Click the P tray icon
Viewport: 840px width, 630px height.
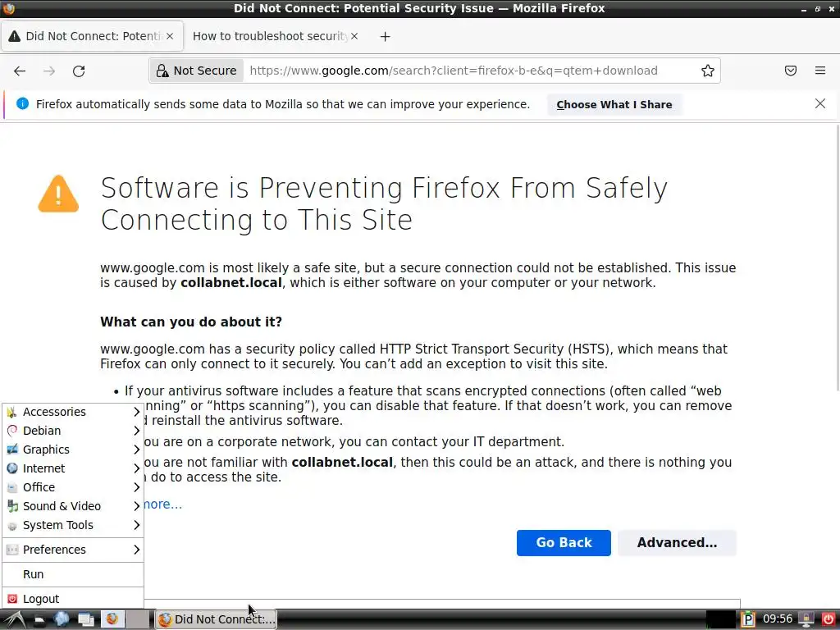point(748,619)
